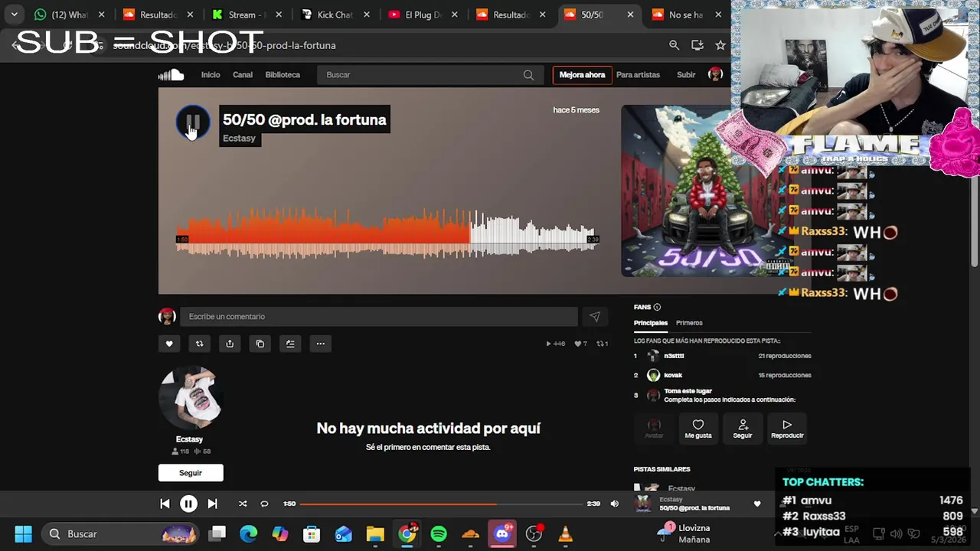Open fan n3stttl's profile
This screenshot has height=551, width=980.
tap(674, 356)
